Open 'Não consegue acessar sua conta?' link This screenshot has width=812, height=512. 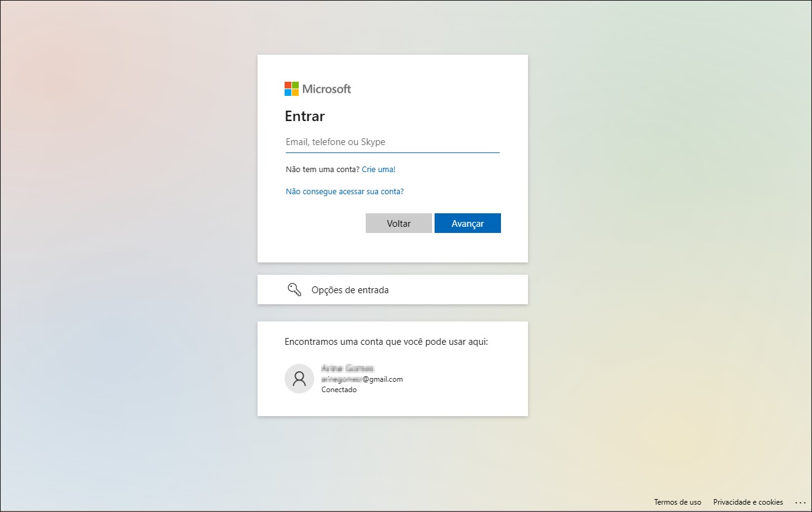pyautogui.click(x=345, y=191)
